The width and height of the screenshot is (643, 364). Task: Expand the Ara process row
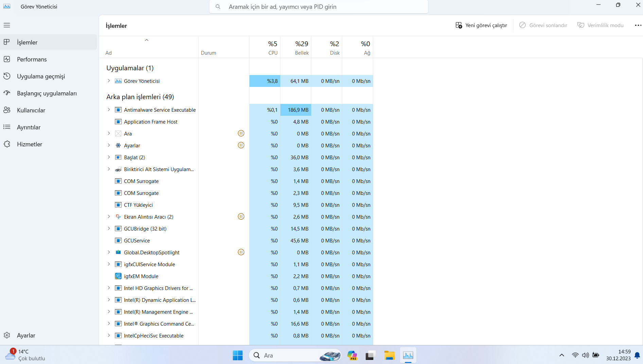109,133
